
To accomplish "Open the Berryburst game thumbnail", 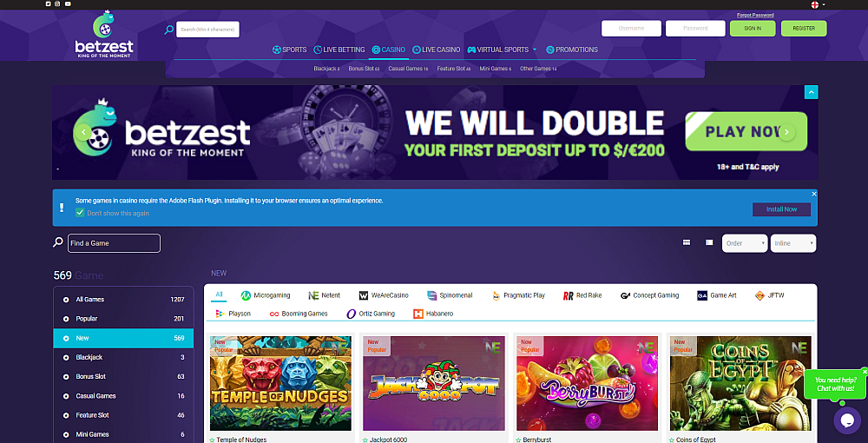I will [x=587, y=383].
